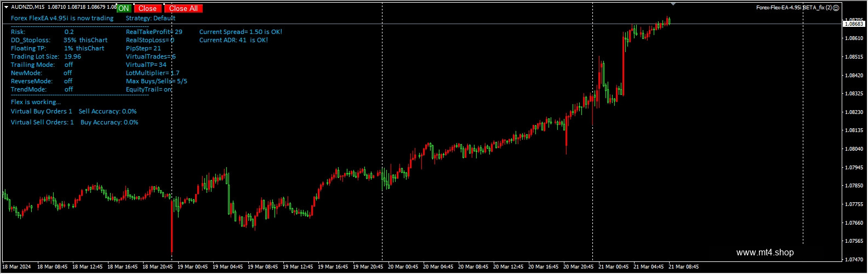Click the expert advisor smiley face icon
This screenshot has width=868, height=274.
click(836, 8)
